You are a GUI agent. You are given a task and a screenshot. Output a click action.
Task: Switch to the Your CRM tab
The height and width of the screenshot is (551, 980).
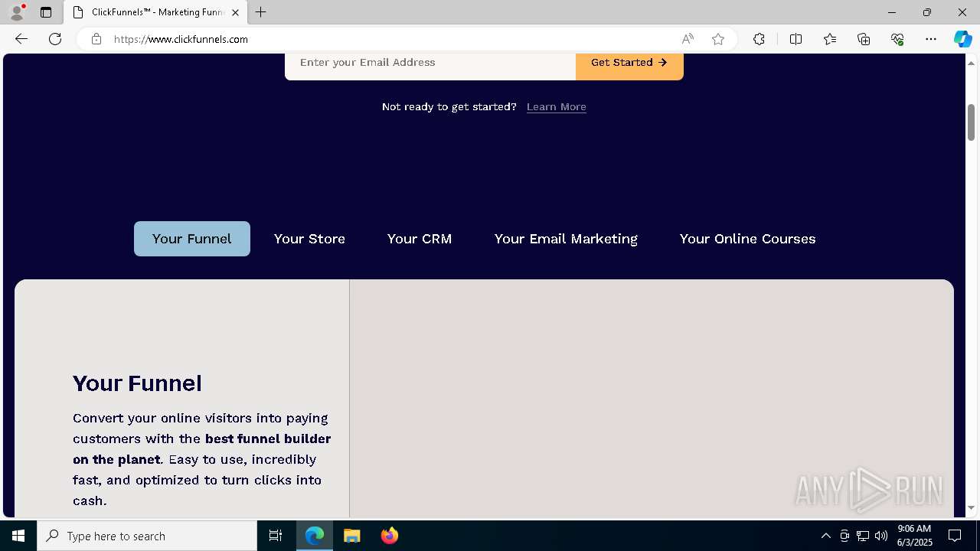tap(420, 239)
